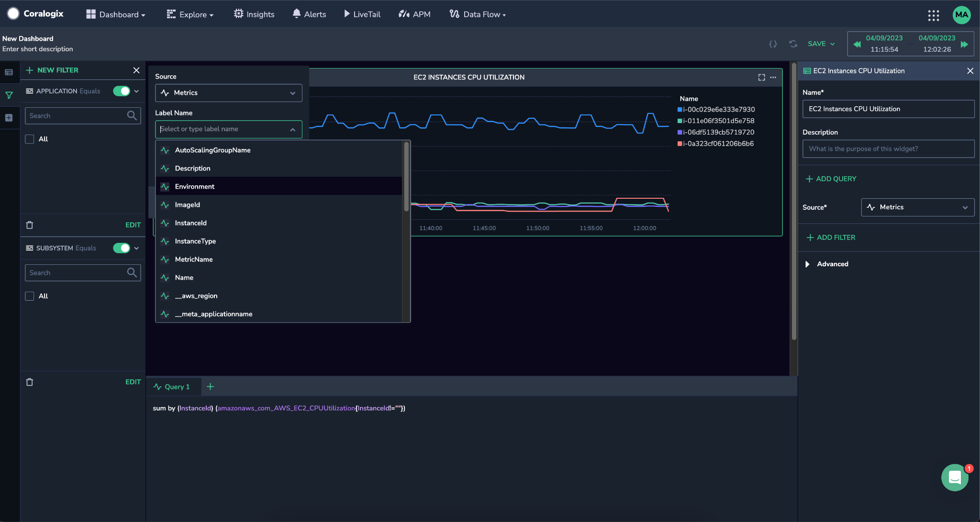Check All under APPLICATION filter
Screen dimensions: 980x522
tap(30, 139)
